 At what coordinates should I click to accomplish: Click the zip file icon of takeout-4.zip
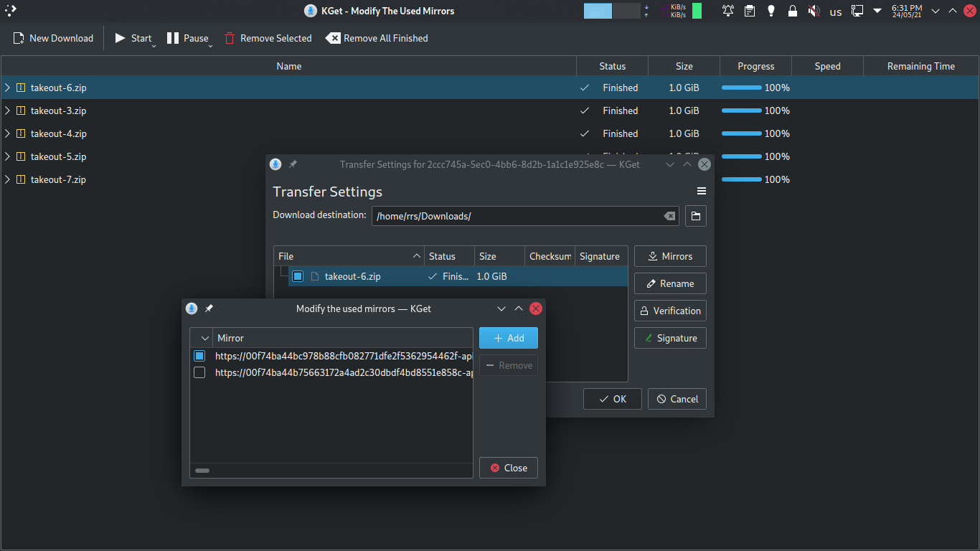click(21, 133)
